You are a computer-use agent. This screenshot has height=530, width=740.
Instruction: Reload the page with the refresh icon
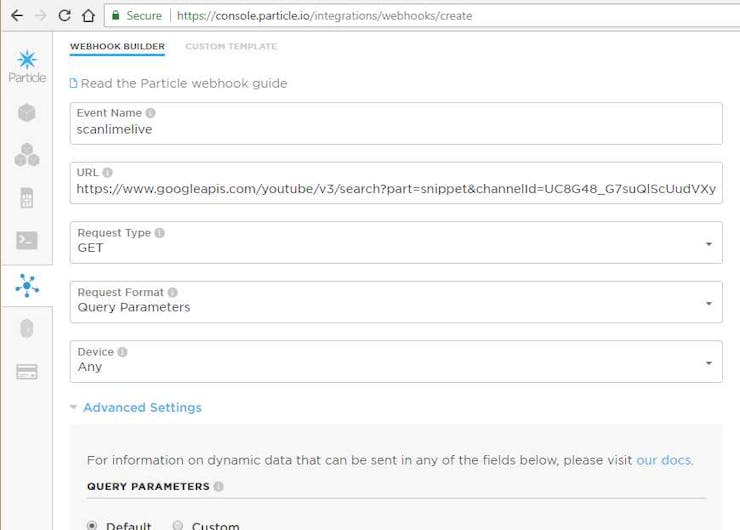[x=65, y=16]
